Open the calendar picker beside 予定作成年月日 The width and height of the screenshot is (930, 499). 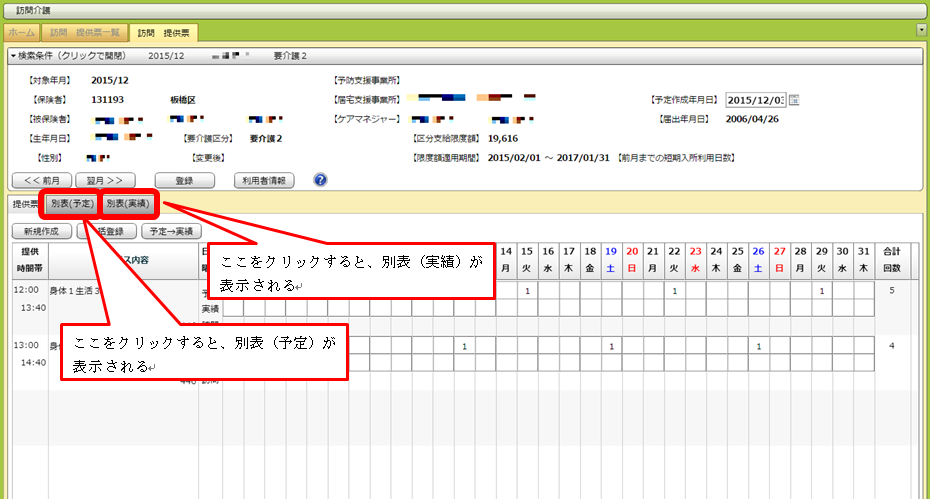point(795,100)
